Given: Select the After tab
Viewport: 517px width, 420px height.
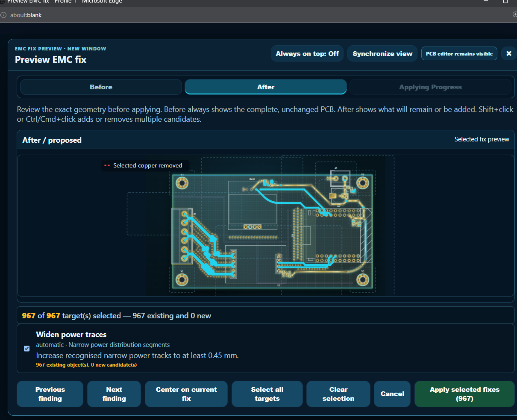Looking at the screenshot, I should [x=266, y=87].
